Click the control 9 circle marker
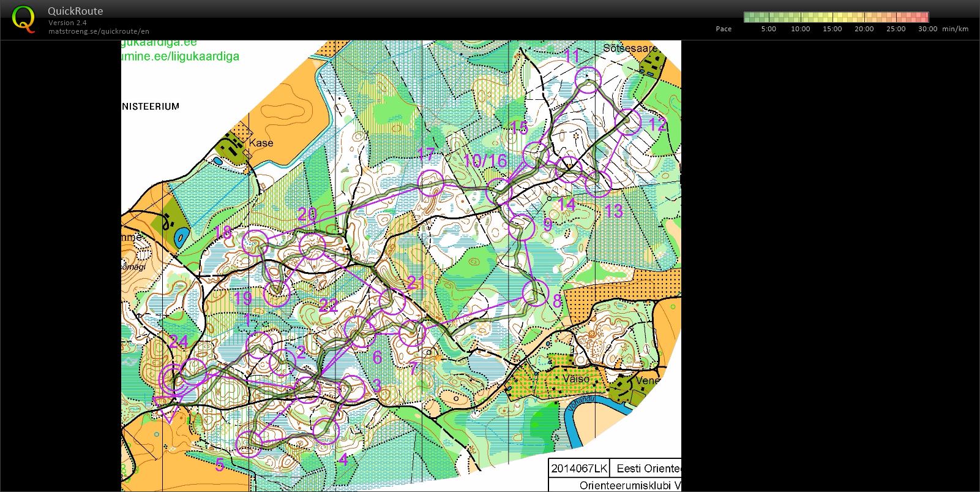 522,229
